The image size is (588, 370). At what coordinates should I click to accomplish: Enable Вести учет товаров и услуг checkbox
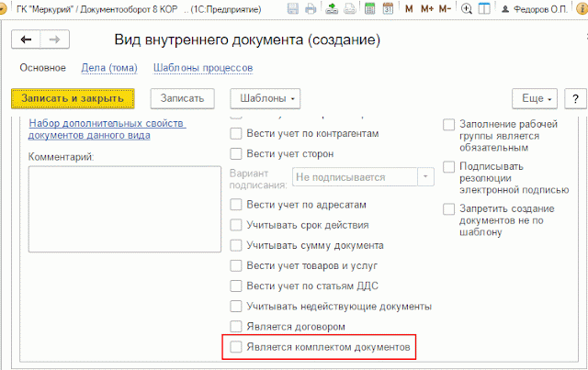pyautogui.click(x=235, y=265)
